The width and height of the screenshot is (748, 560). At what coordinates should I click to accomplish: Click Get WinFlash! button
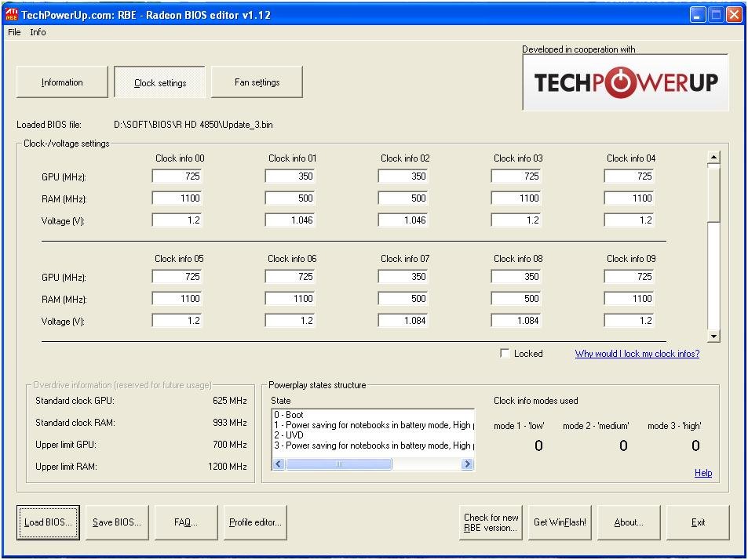point(560,522)
